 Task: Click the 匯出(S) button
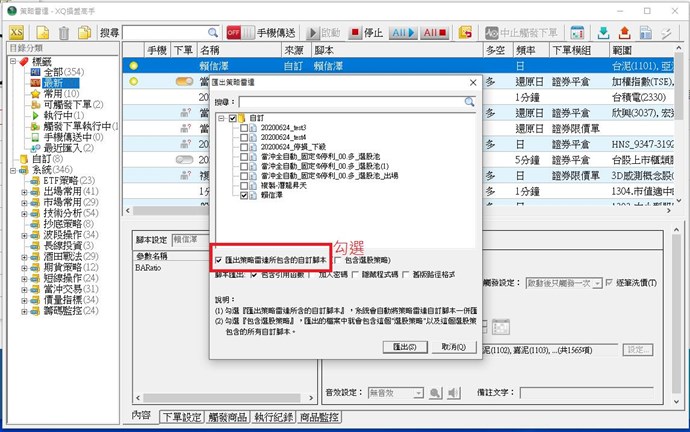pos(405,347)
